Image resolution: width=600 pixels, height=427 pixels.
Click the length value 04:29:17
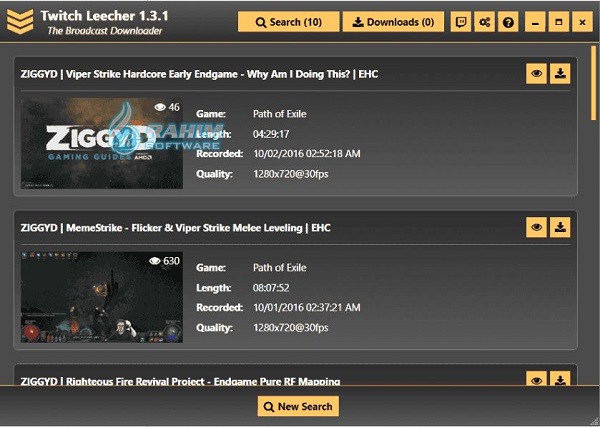click(x=271, y=134)
